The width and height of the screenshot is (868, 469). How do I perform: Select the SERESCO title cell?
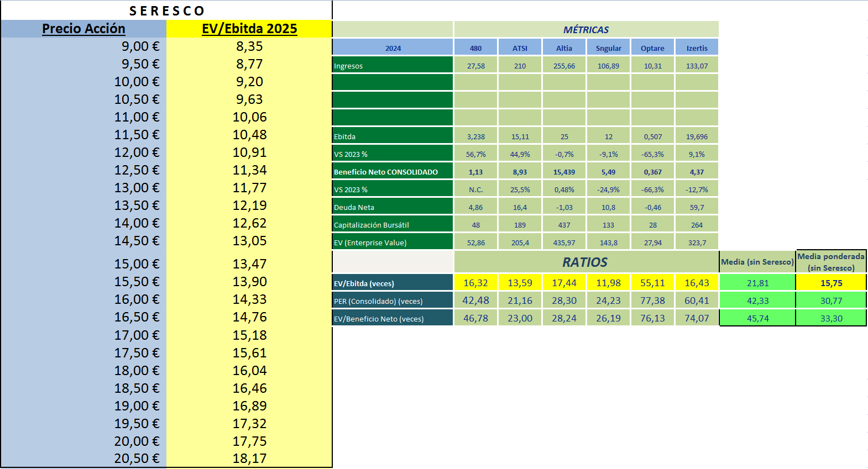[x=166, y=10]
